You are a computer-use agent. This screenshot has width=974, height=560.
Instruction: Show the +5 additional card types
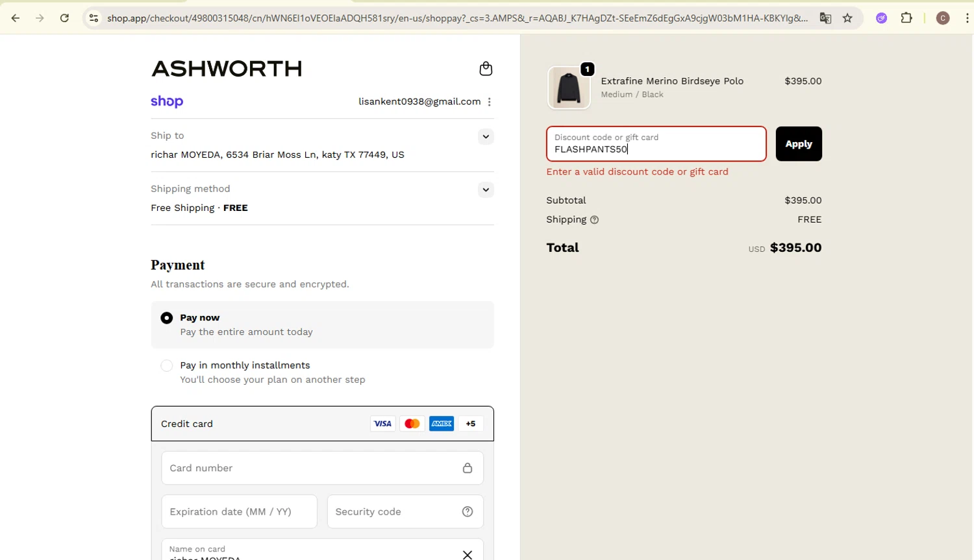click(471, 424)
